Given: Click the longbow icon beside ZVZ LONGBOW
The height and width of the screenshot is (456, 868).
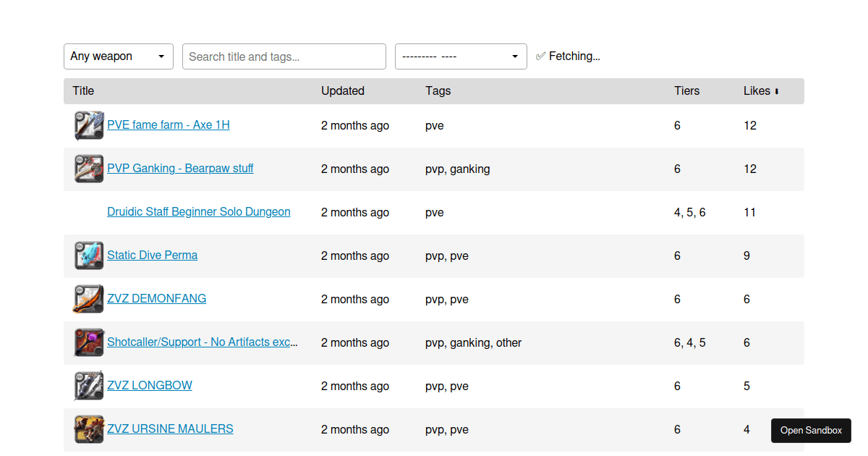Looking at the screenshot, I should click(89, 386).
